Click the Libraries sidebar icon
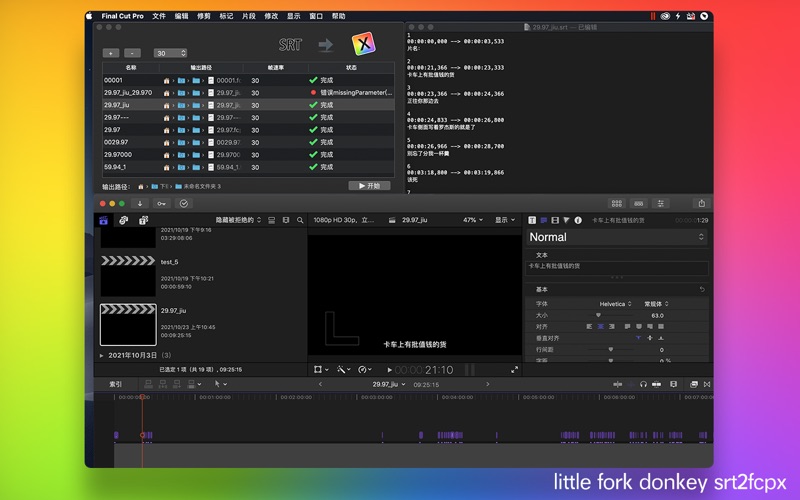800x500 pixels. tap(103, 220)
